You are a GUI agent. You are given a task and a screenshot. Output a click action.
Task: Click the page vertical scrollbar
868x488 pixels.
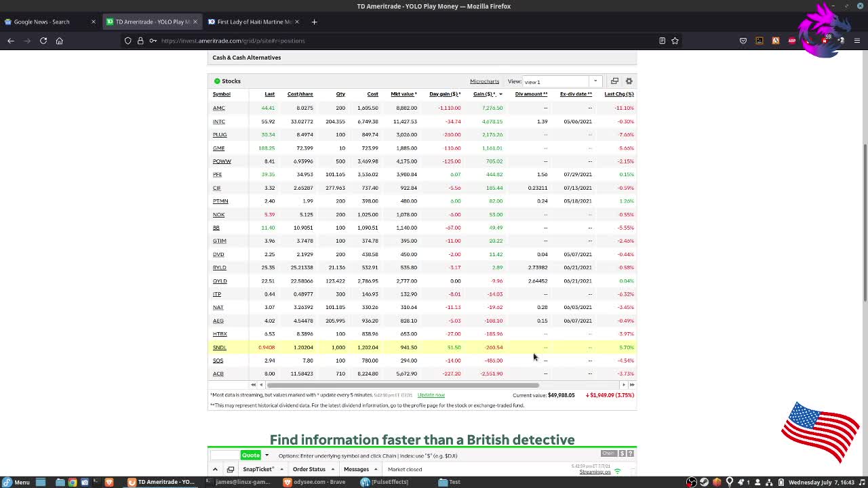point(865,224)
